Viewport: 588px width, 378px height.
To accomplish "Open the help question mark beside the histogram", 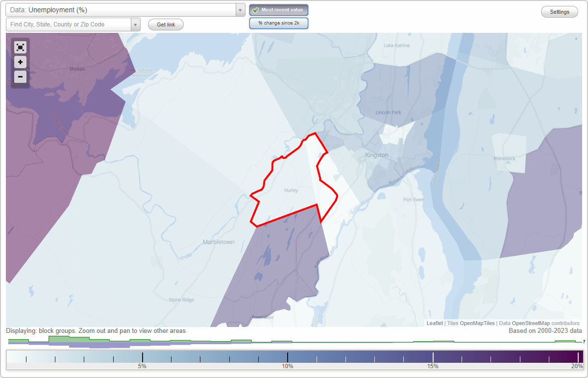I will coord(584,342).
